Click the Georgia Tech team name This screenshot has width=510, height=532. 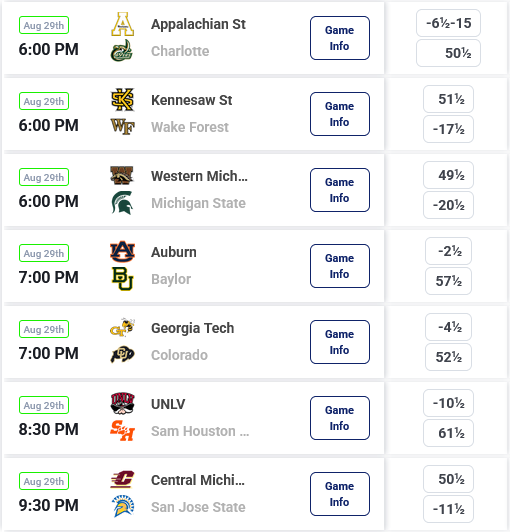[x=192, y=328]
